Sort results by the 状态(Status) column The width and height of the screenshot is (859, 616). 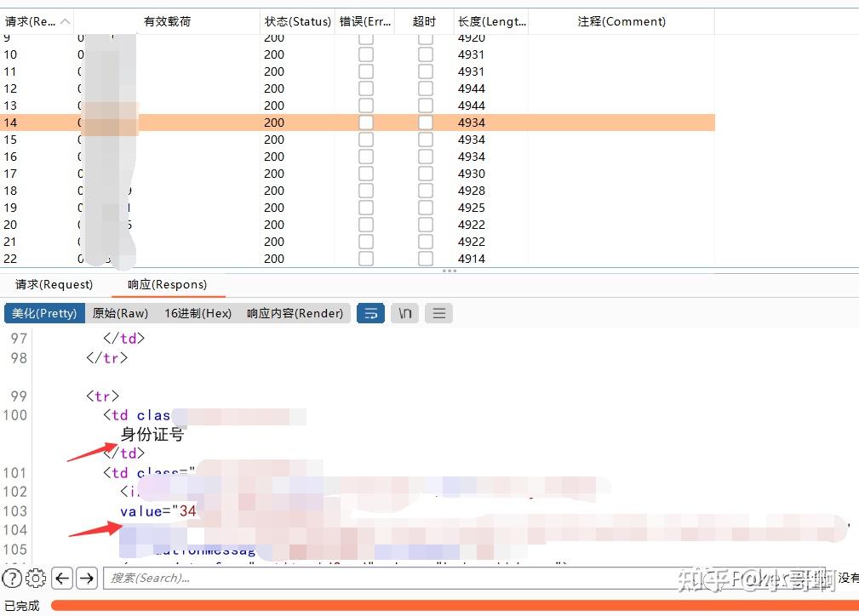[x=297, y=21]
